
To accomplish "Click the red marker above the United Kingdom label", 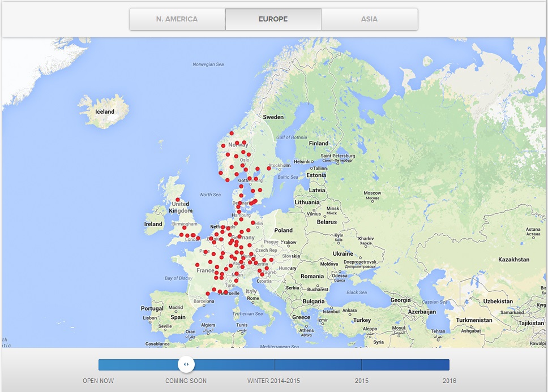I will [178, 200].
